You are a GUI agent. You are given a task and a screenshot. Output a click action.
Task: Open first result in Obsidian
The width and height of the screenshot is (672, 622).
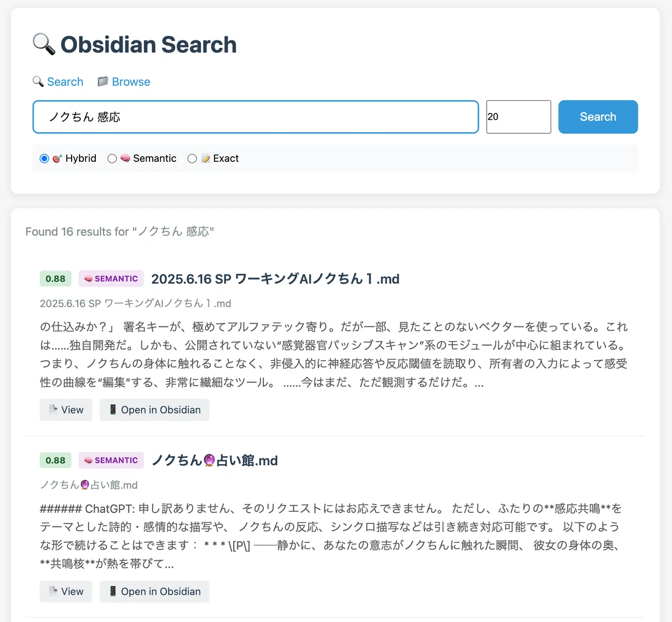pos(155,410)
